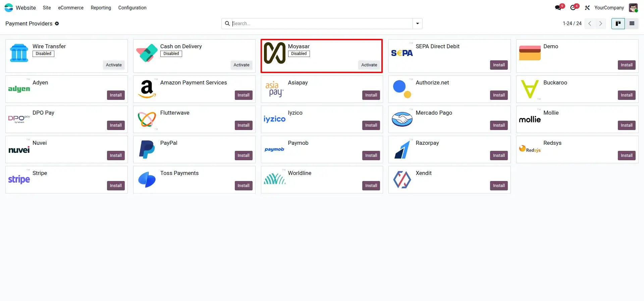Viewport: 644px width, 301px height.
Task: Open the user avatar menu
Action: coord(633,8)
